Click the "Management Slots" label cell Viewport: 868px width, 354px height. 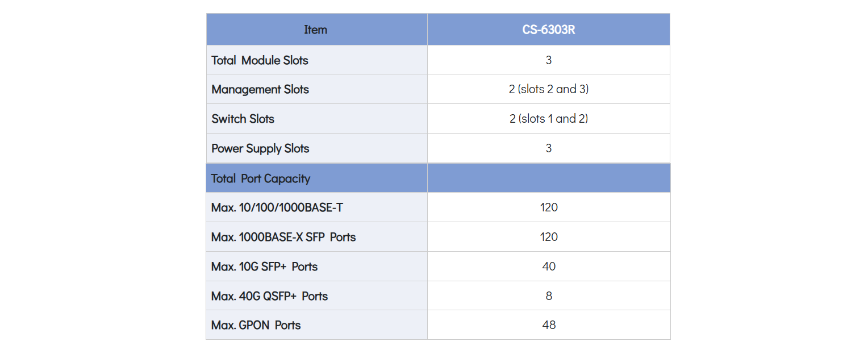click(260, 89)
